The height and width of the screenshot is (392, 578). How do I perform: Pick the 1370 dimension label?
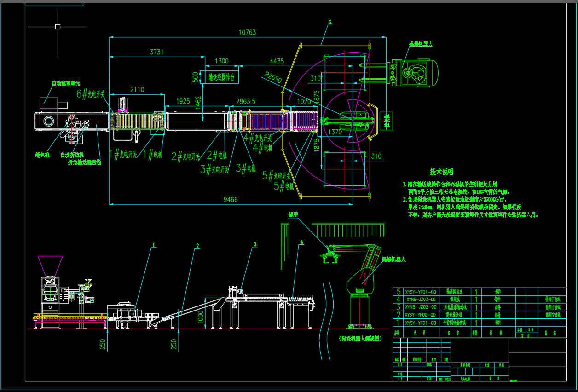click(335, 132)
